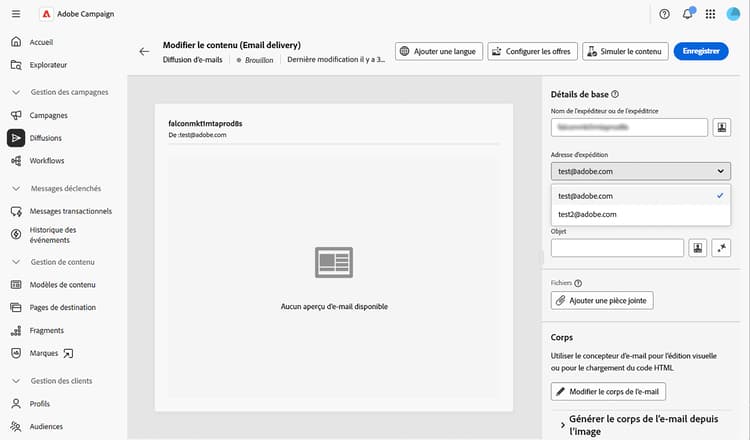Click the Explorateur folder icon
Viewport: 750px width, 440px height.
tap(16, 65)
